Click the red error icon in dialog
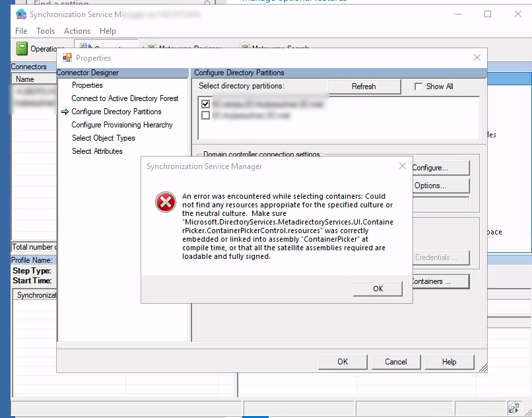 click(x=166, y=202)
